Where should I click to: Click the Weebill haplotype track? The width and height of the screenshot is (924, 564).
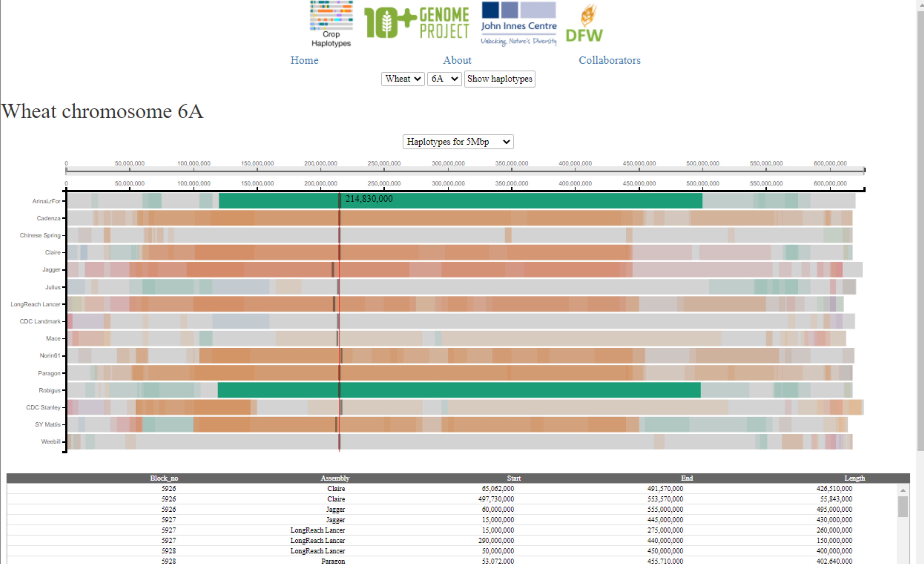460,442
